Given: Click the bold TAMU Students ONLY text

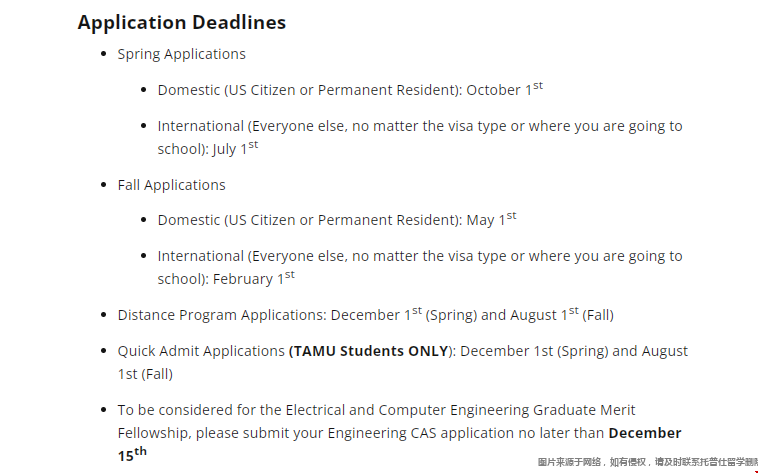Looking at the screenshot, I should tap(369, 351).
